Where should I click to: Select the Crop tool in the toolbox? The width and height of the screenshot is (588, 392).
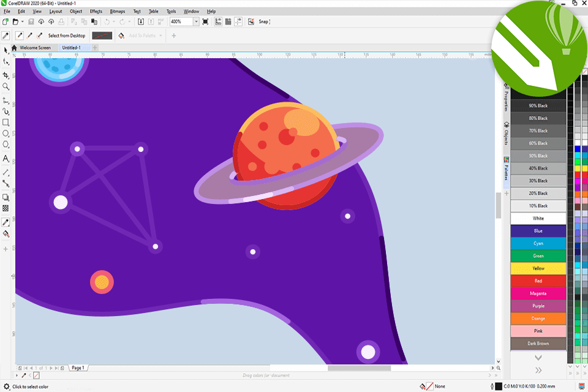6,75
